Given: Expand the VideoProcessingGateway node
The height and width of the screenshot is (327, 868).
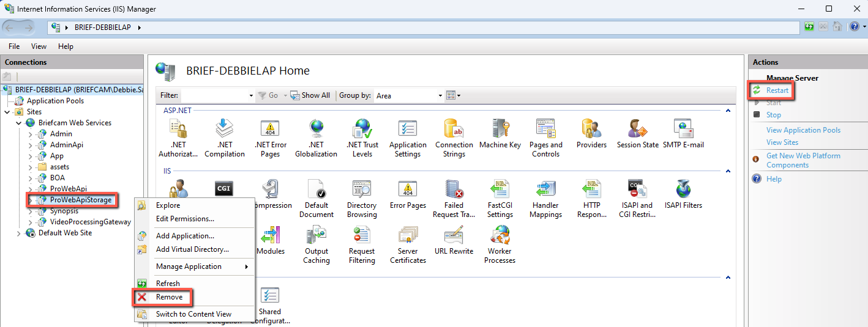Looking at the screenshot, I should [30, 222].
